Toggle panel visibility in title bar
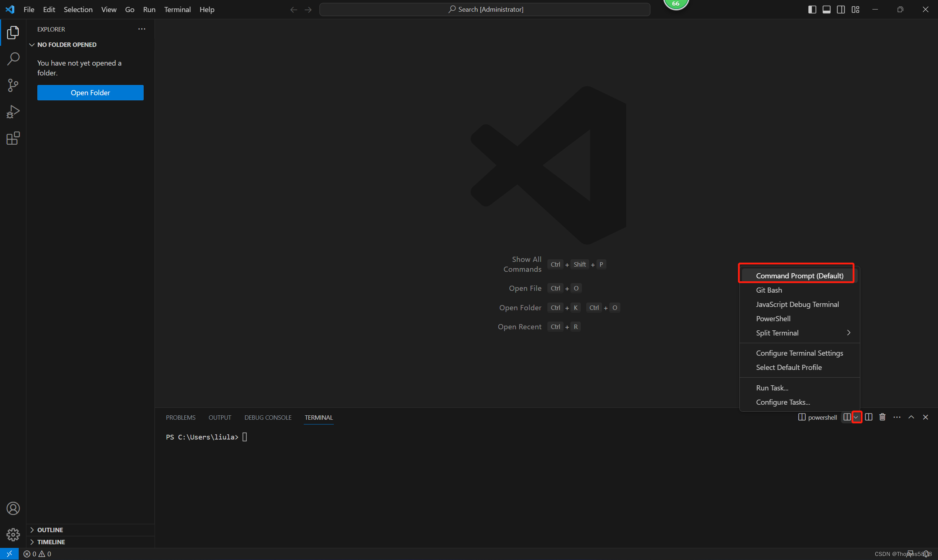 (826, 10)
